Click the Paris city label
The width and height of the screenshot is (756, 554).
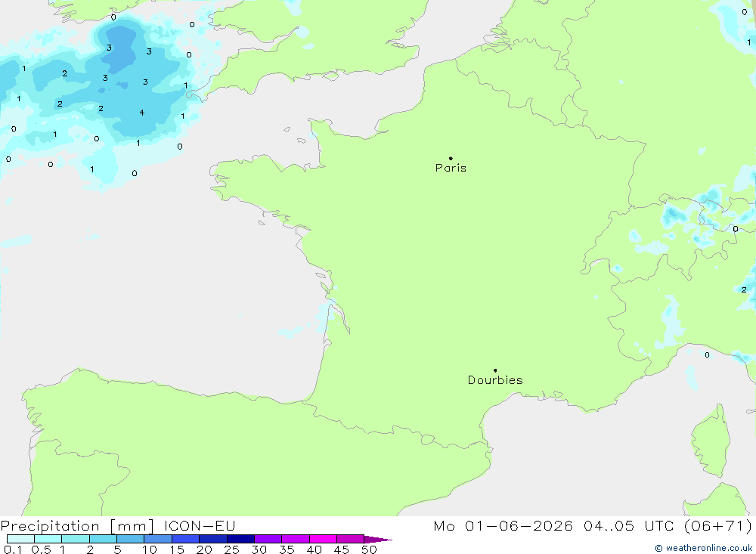pos(451,168)
